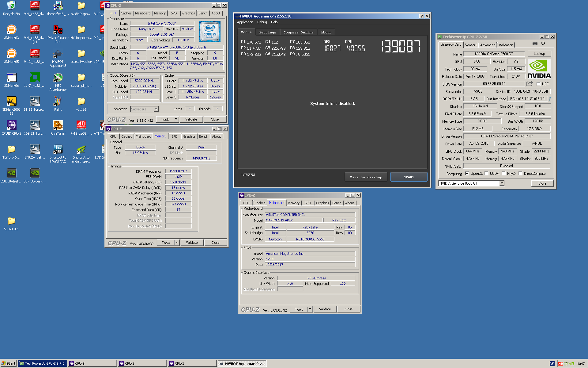Open the Driver Cleaner Pro desktop icon
The image size is (588, 368).
pyautogui.click(x=58, y=34)
